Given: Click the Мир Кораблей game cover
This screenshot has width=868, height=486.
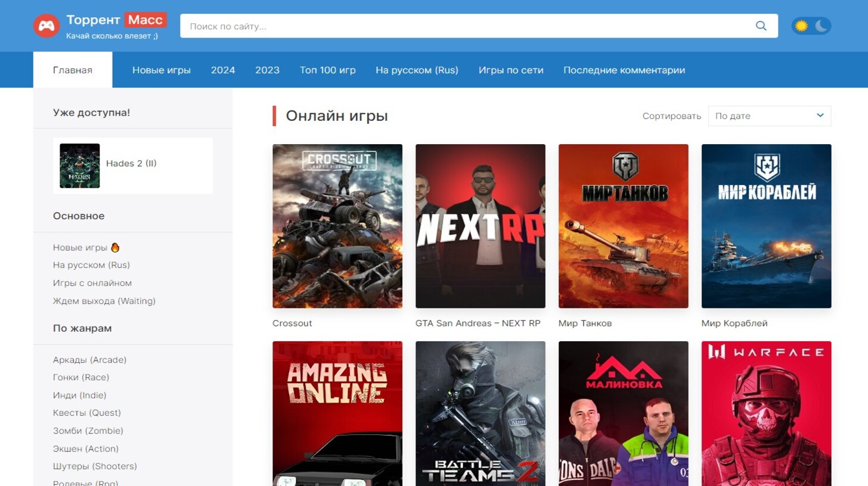Looking at the screenshot, I should click(767, 226).
